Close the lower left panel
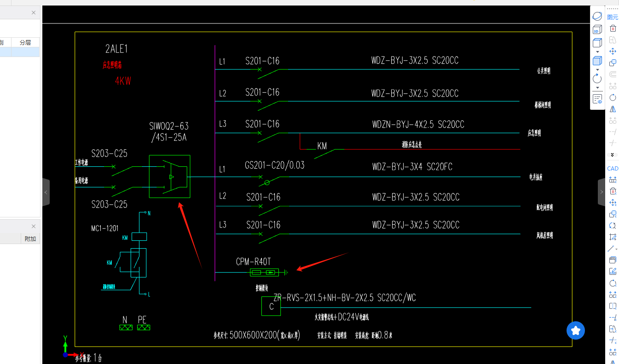Viewport: 619px width, 364px height. (x=34, y=226)
